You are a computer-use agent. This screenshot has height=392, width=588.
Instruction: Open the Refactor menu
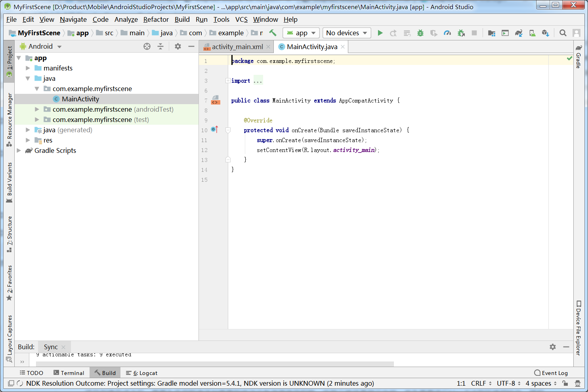[156, 19]
